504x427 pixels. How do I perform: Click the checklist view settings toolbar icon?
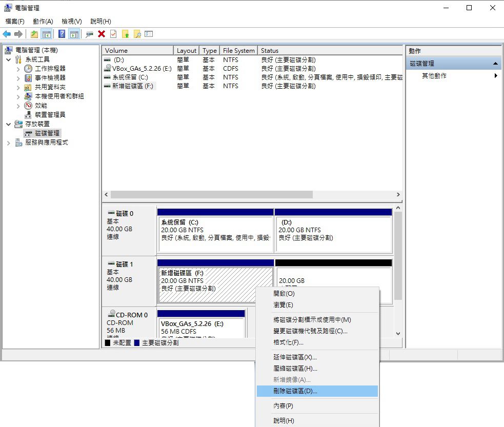click(x=149, y=34)
